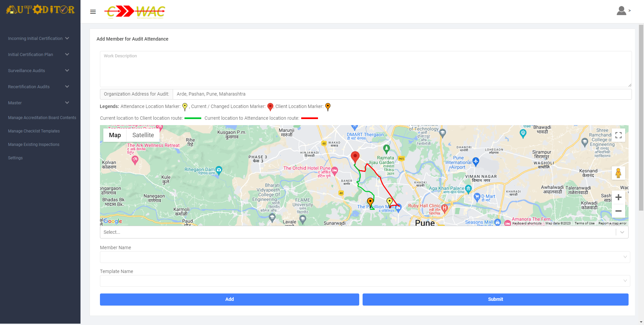Open the Member Name dropdown
This screenshot has width=644, height=325.
tap(365, 257)
